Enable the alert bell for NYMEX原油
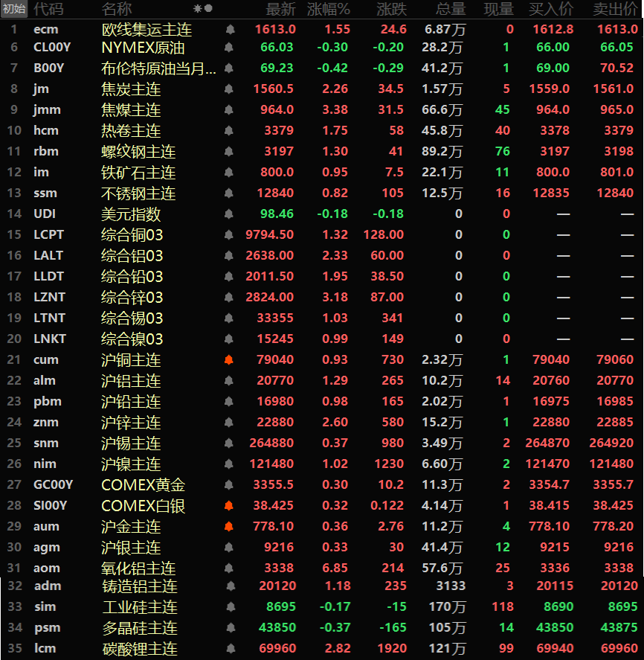Image resolution: width=644 pixels, height=660 pixels. [229, 48]
